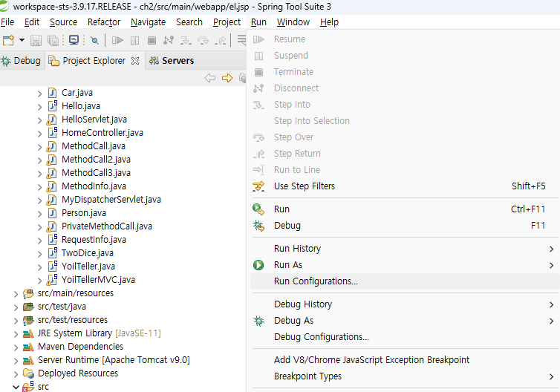Screen dimensions: 560x392
Task: Open the File menu
Action: (x=7, y=22)
